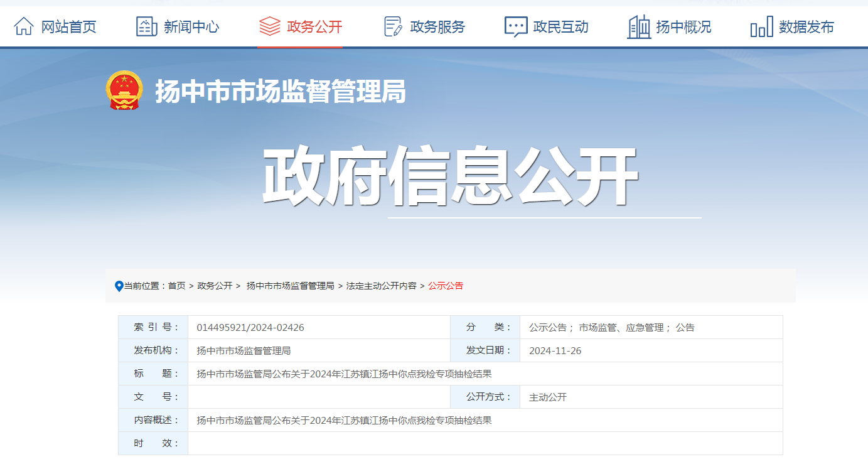
Task: Click the 当前位置 label text
Action: click(144, 286)
